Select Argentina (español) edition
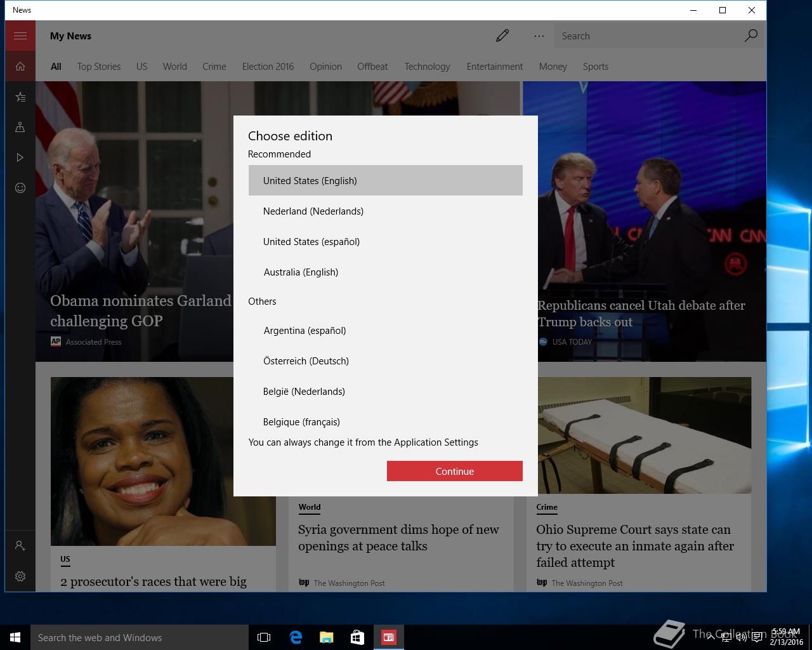 coord(386,330)
